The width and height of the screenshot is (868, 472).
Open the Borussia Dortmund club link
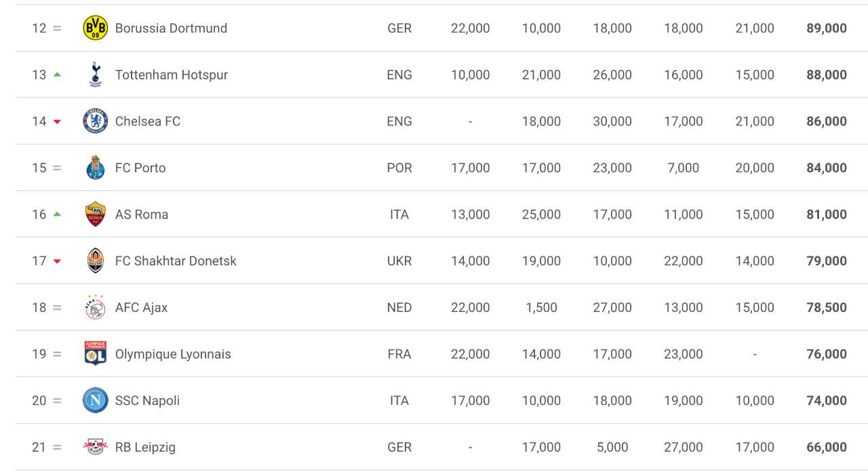coord(171,28)
